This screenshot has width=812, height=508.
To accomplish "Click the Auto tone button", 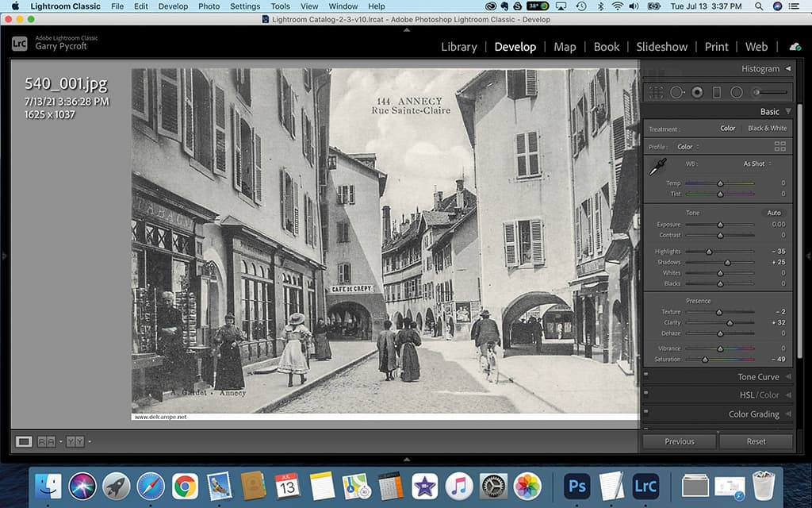I will click(774, 213).
